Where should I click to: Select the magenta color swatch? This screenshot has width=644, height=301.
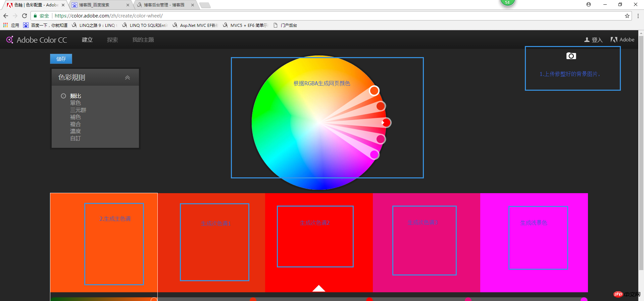pos(534,242)
